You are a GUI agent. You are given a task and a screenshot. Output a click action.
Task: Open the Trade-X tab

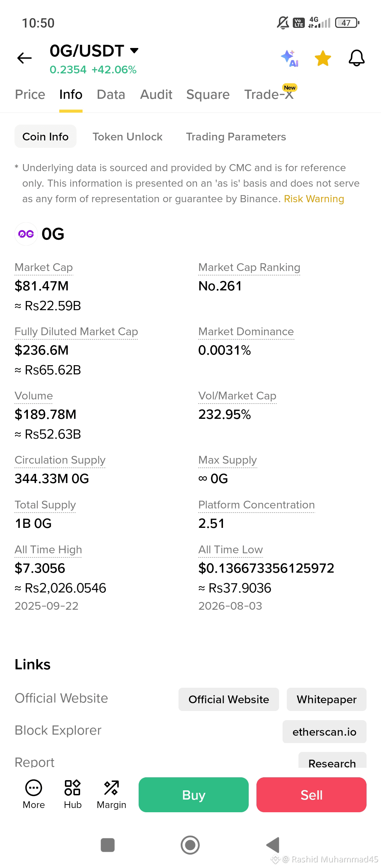269,95
